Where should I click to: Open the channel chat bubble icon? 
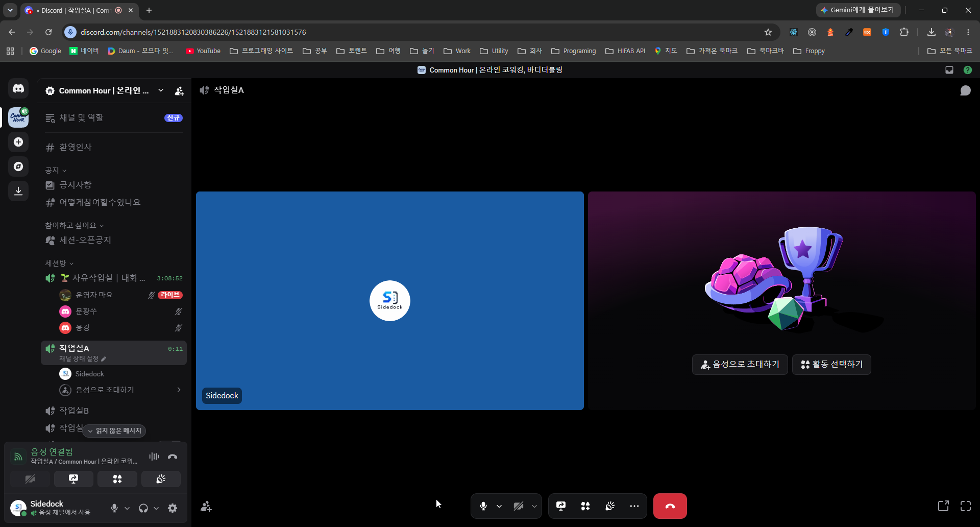point(965,90)
